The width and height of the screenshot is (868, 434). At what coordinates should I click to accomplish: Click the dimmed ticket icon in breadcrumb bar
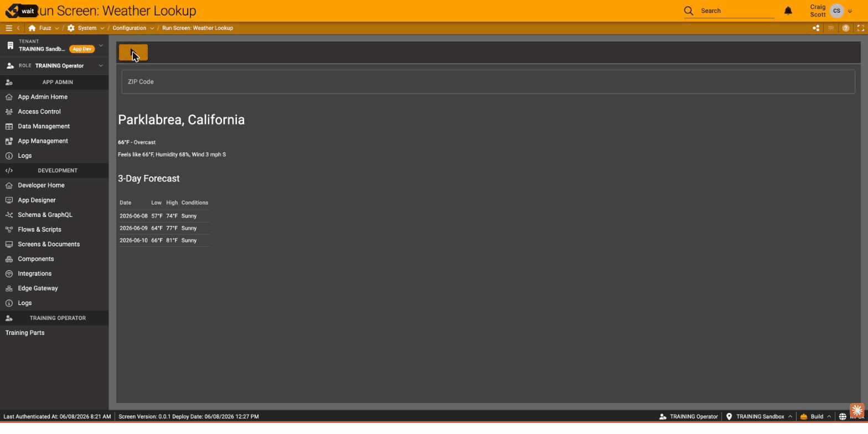point(831,28)
